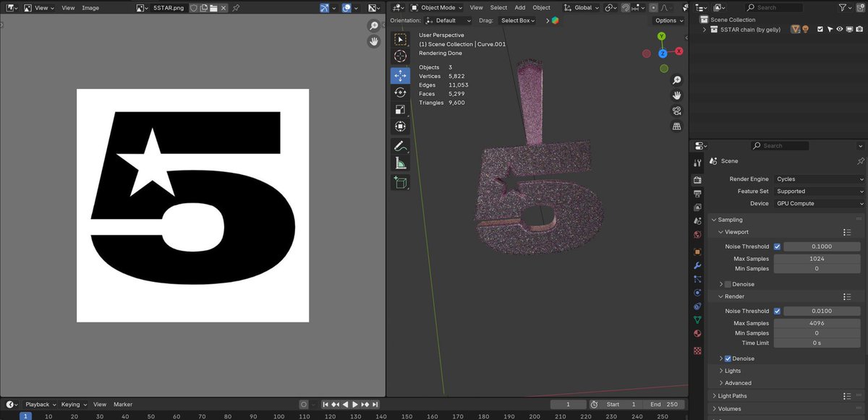The image size is (868, 420).
Task: Activate the Transform tool in viewport toolbar
Action: 400,127
